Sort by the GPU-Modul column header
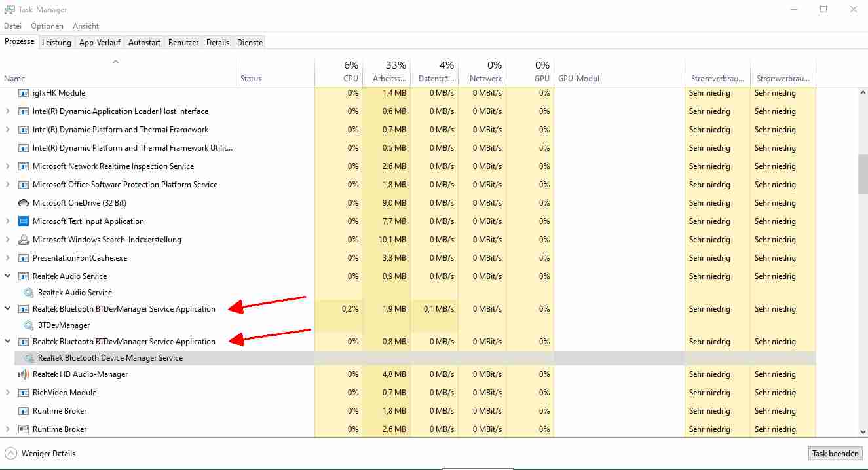Image resolution: width=868 pixels, height=470 pixels. 619,71
